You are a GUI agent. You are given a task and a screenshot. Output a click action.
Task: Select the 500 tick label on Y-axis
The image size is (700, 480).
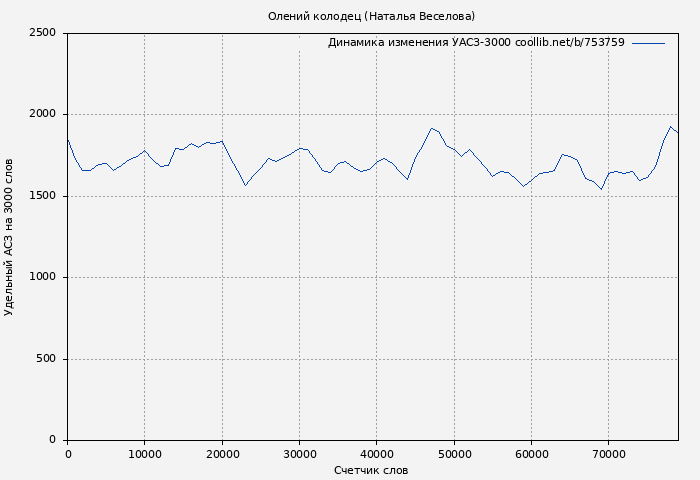(46, 359)
